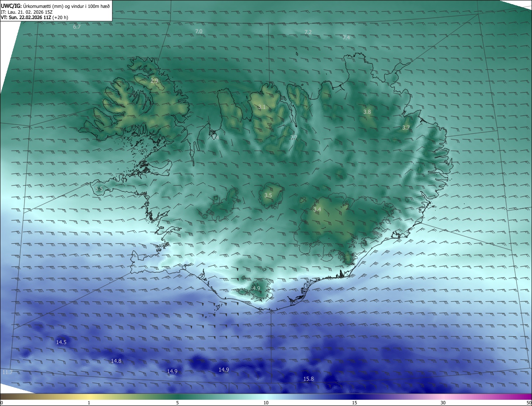Click the 30 label on the color scale
Image resolution: width=532 pixels, height=406 pixels.
point(443,403)
